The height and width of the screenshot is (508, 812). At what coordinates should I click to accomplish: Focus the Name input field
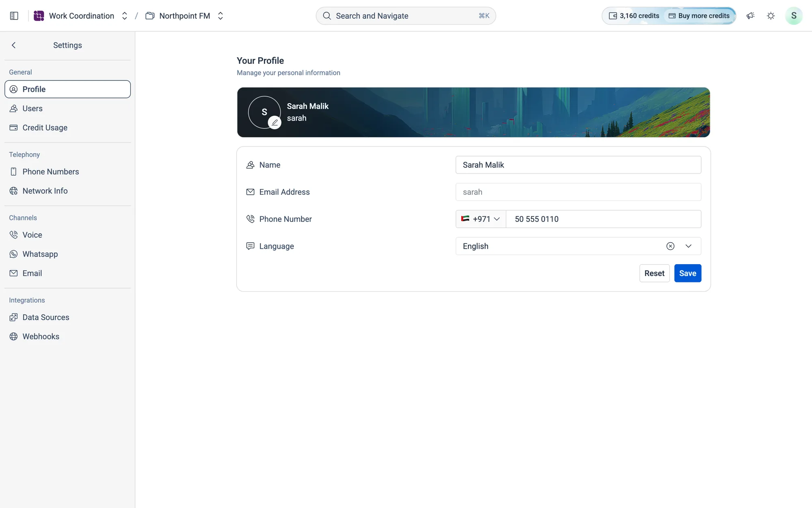coord(578,165)
